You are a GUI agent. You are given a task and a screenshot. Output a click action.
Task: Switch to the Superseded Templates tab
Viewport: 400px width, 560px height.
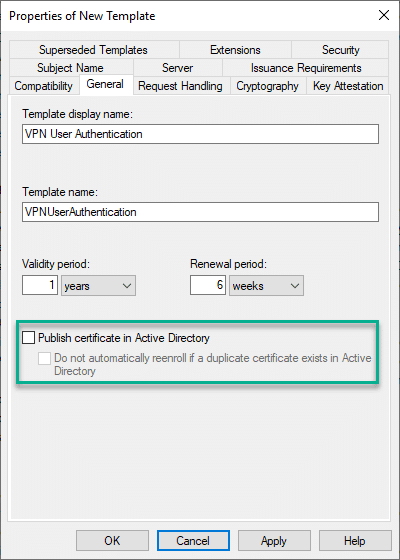coord(94,50)
